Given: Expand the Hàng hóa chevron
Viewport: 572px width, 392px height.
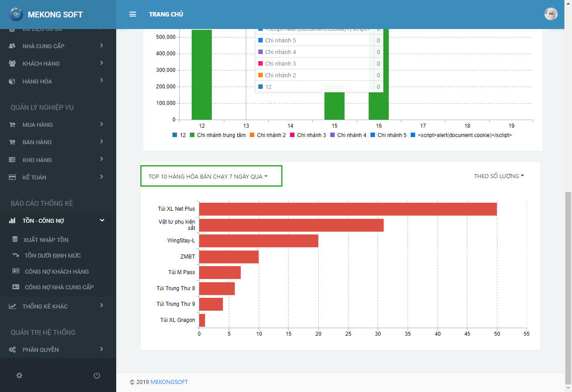Looking at the screenshot, I should (102, 80).
